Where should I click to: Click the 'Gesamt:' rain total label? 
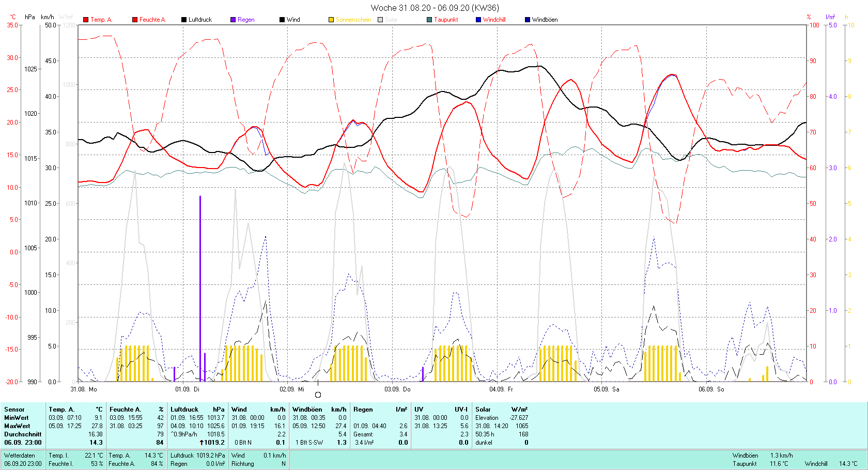364,434
